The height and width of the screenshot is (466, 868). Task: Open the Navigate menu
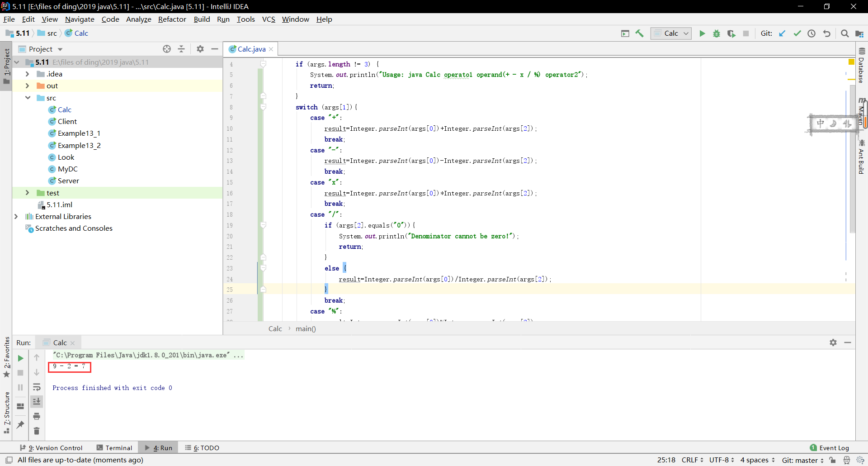coord(80,19)
